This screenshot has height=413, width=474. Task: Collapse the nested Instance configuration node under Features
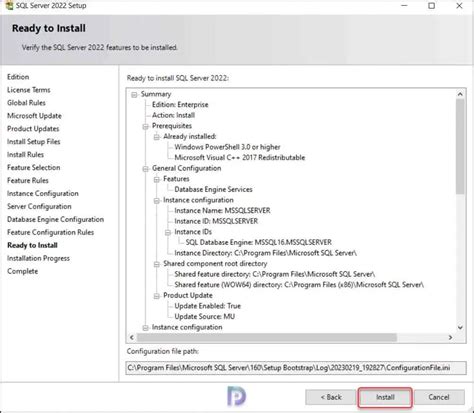(157, 201)
